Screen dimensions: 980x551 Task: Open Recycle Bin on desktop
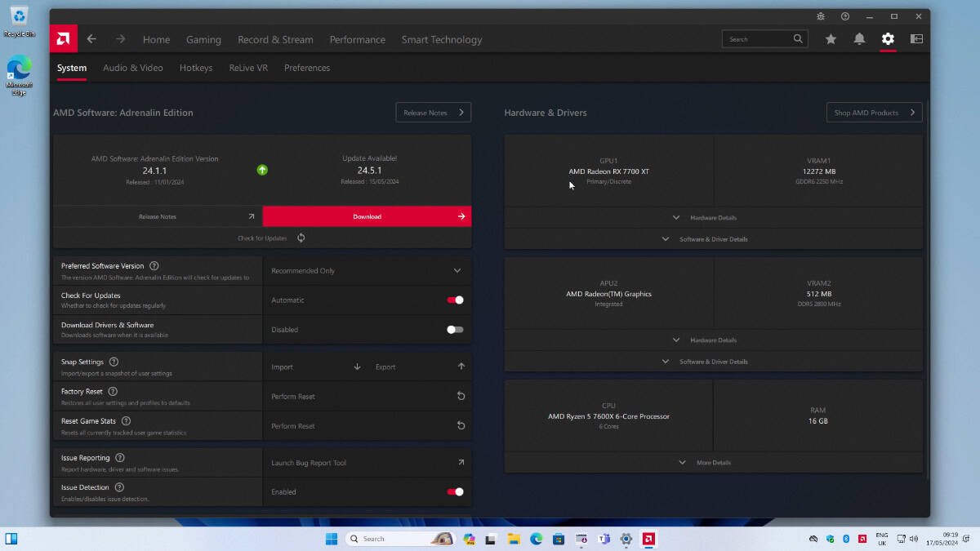[x=19, y=22]
